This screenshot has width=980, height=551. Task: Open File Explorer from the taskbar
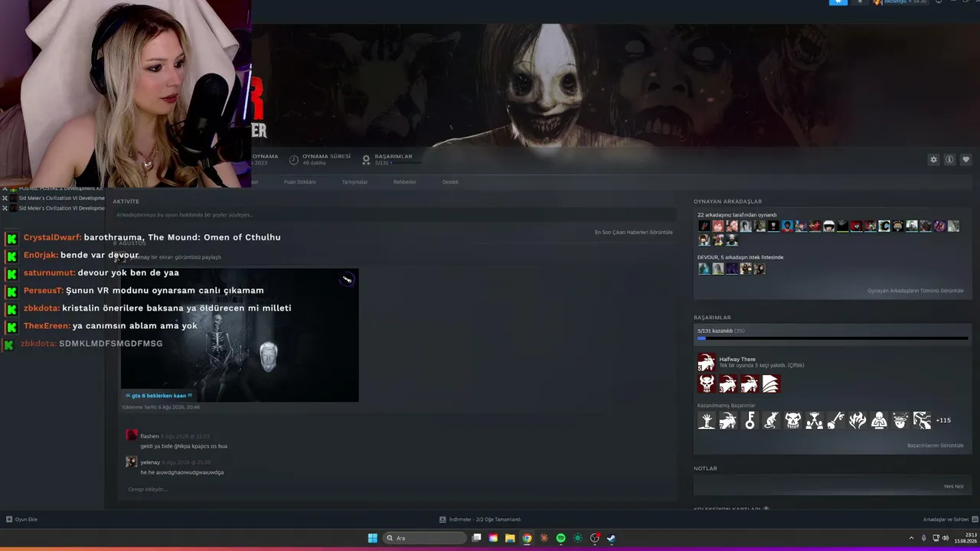coord(510,538)
